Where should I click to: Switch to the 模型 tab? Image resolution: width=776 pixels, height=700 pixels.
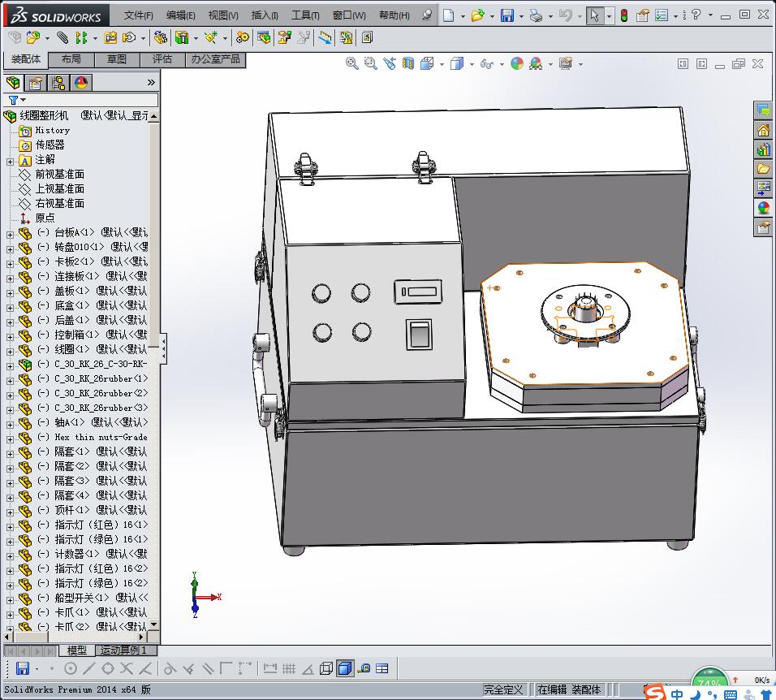click(77, 650)
